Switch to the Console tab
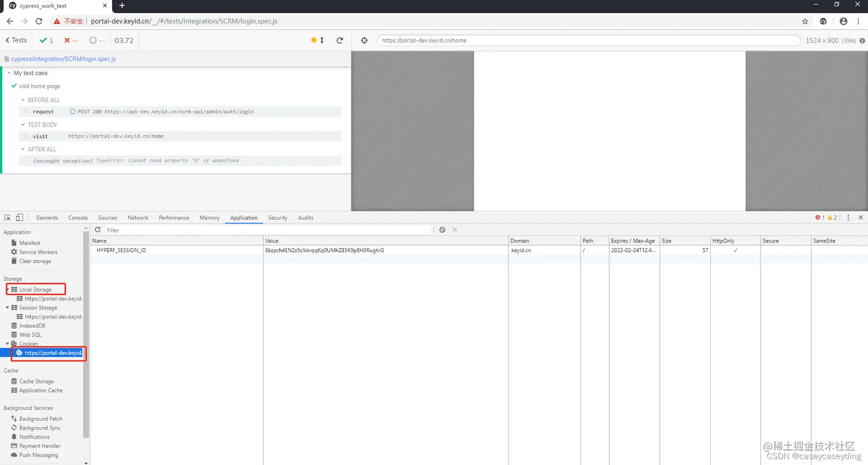This screenshot has width=868, height=465. 78,218
